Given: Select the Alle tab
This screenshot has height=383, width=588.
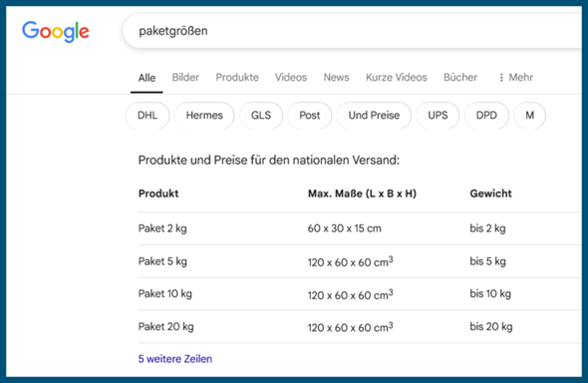Looking at the screenshot, I should [147, 78].
